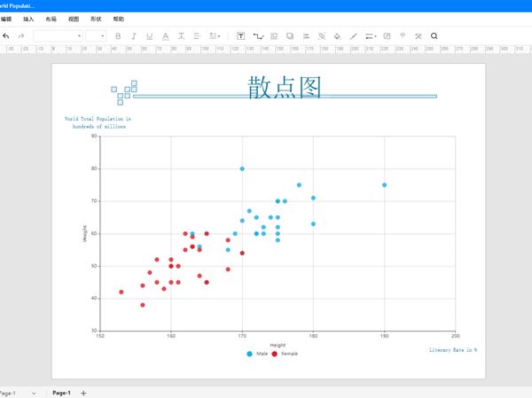The width and height of the screenshot is (532, 398).
Task: Click the blue Male legend dot
Action: coord(249,354)
